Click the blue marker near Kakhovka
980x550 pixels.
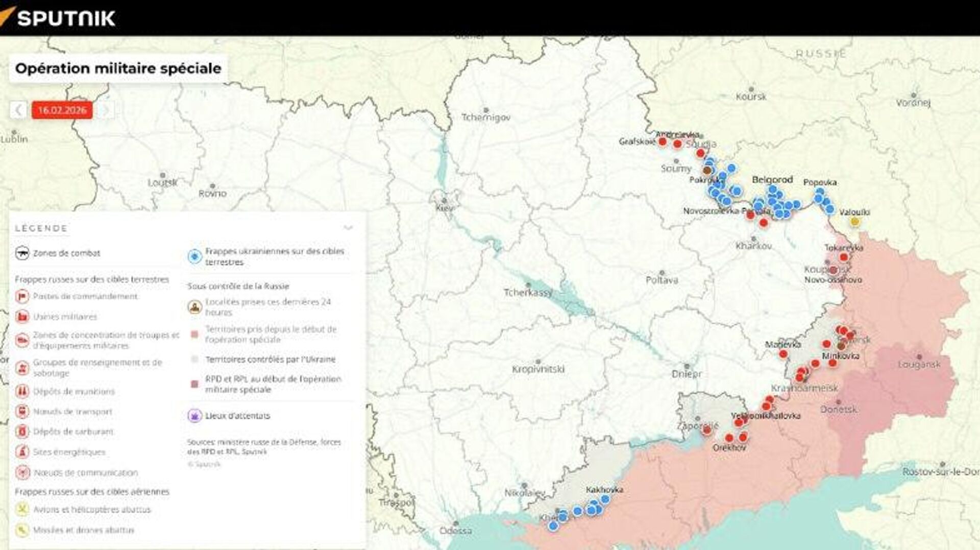click(x=605, y=499)
